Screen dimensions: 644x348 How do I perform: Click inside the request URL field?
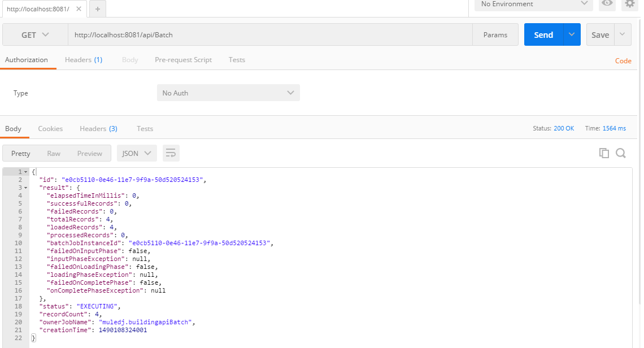(226, 34)
